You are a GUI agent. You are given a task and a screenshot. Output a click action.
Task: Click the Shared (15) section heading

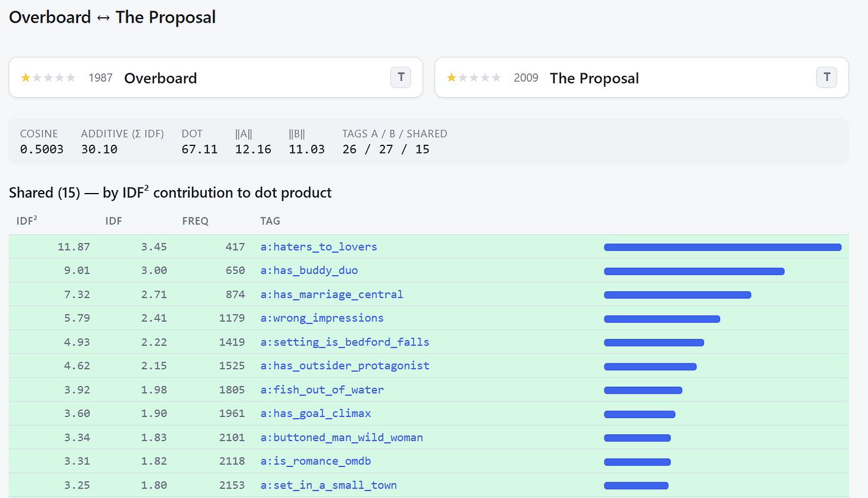tap(170, 192)
